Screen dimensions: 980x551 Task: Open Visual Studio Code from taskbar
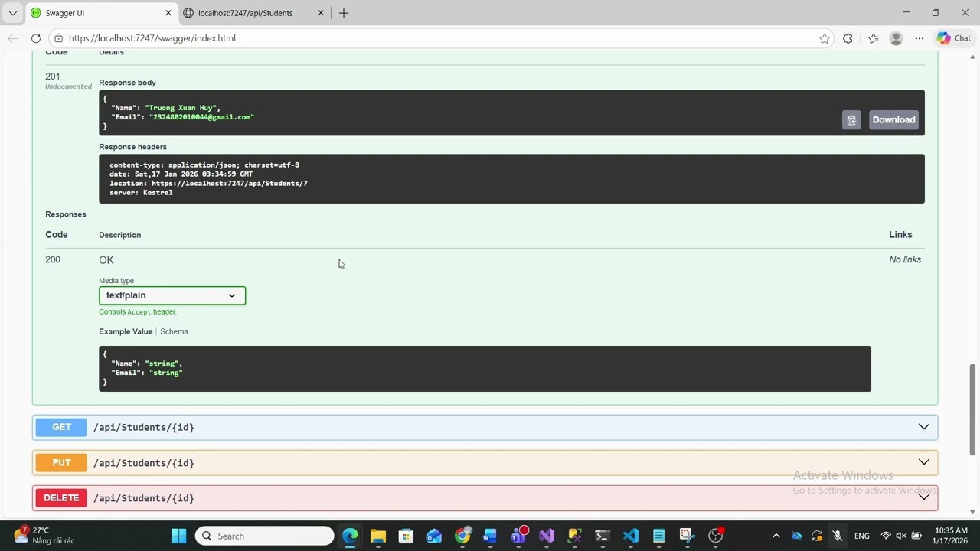point(631,536)
